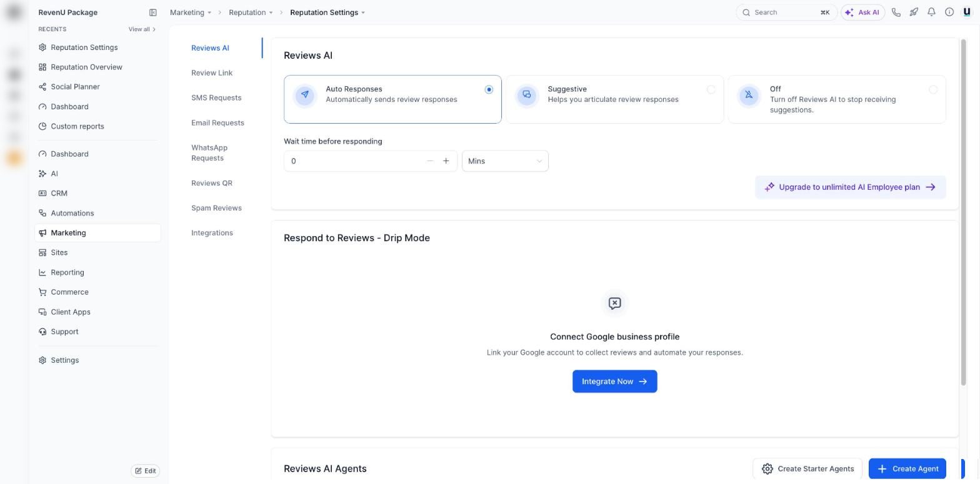
Task: Click the info circle icon
Action: 949,12
